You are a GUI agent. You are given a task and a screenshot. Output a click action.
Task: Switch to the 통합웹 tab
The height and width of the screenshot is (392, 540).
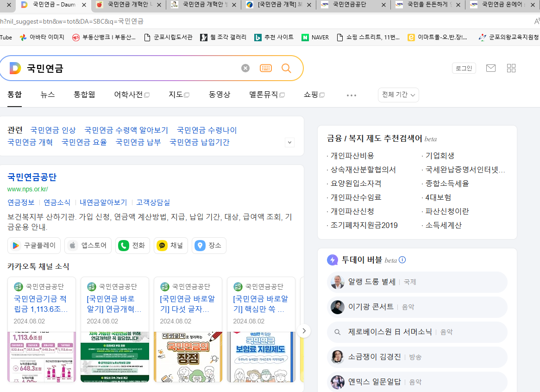coord(84,95)
